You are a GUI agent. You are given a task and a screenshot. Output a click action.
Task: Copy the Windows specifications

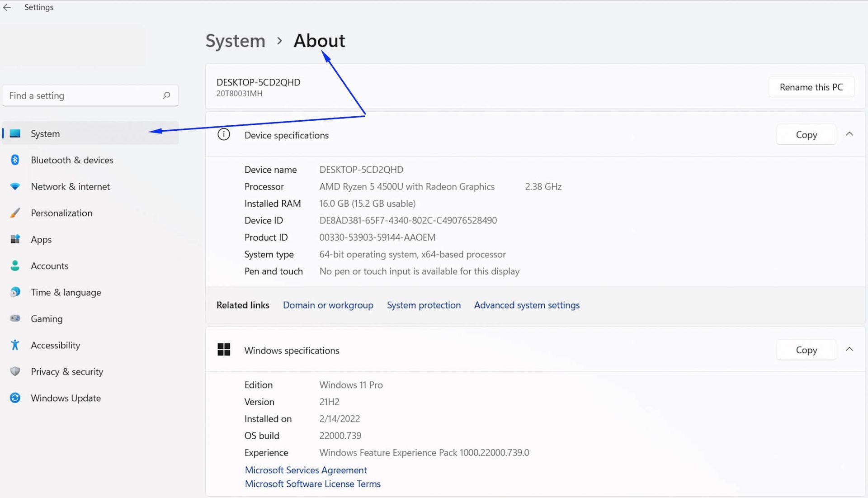click(x=806, y=350)
